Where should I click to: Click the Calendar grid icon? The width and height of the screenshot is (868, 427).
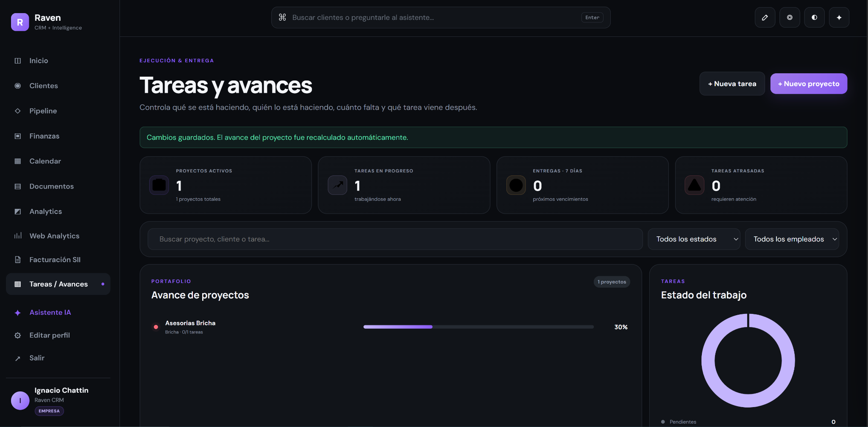(18, 161)
